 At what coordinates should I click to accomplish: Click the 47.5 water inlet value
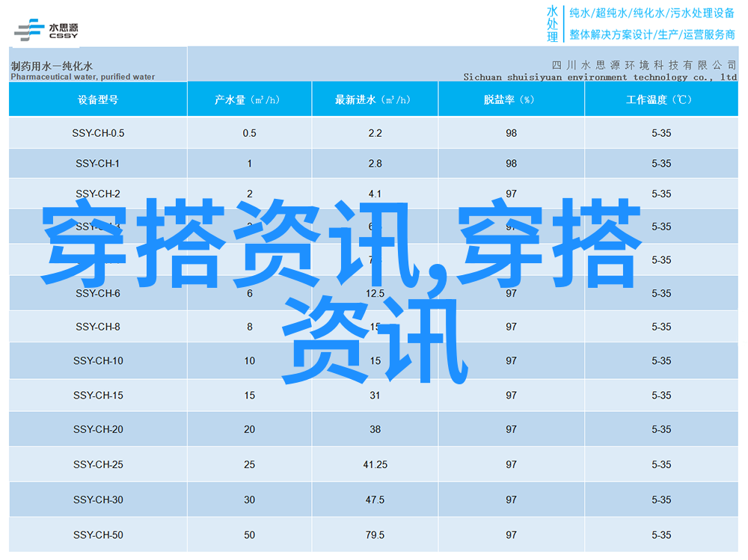coord(375,499)
